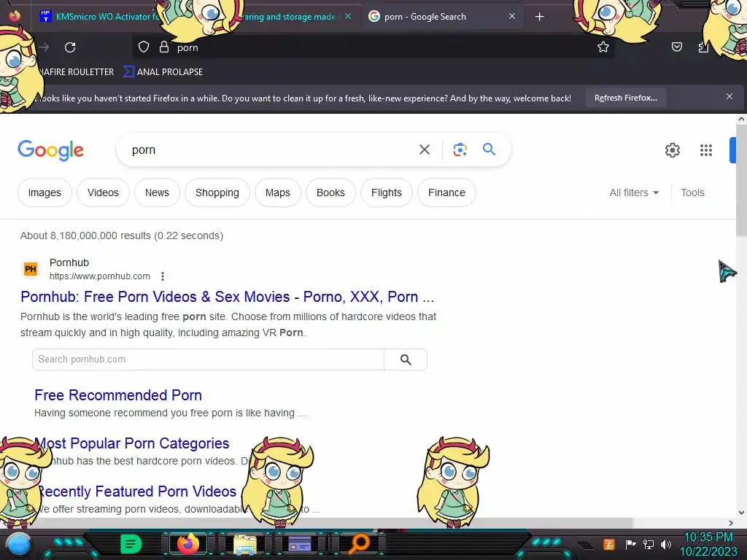Viewport: 747px width, 560px height.
Task: Open the Most Popular Categories sublink
Action: click(x=133, y=443)
